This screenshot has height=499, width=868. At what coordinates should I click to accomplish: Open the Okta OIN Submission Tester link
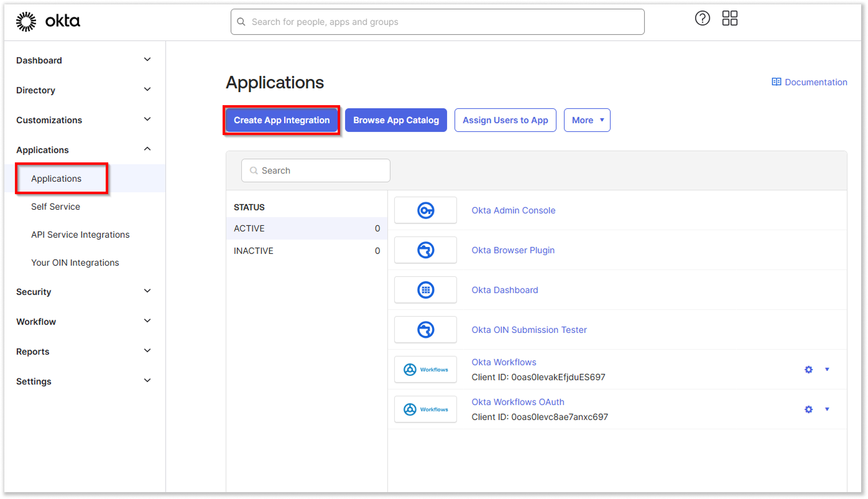529,330
